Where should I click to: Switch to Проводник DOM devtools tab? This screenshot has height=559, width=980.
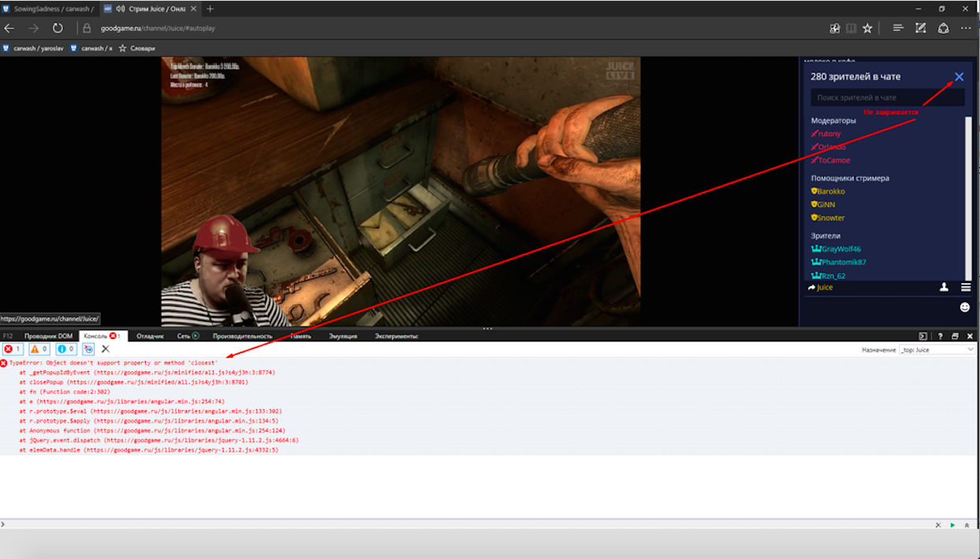[48, 336]
